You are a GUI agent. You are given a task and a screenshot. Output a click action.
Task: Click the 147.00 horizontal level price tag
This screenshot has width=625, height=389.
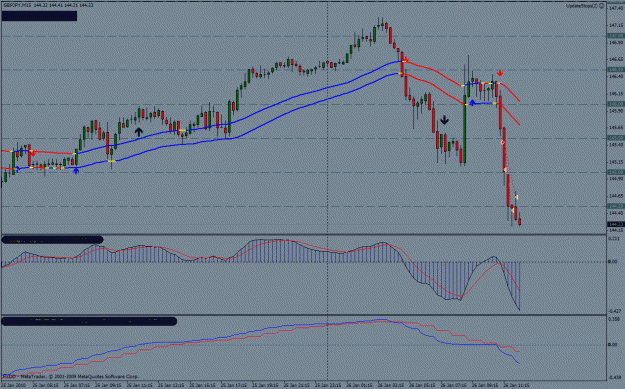[616, 36]
